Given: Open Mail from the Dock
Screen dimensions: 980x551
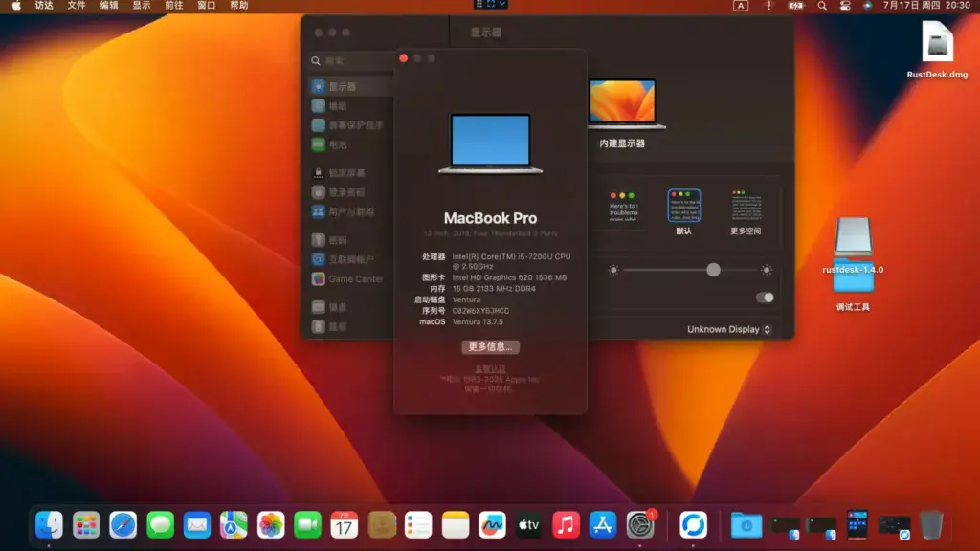Looking at the screenshot, I should [197, 525].
